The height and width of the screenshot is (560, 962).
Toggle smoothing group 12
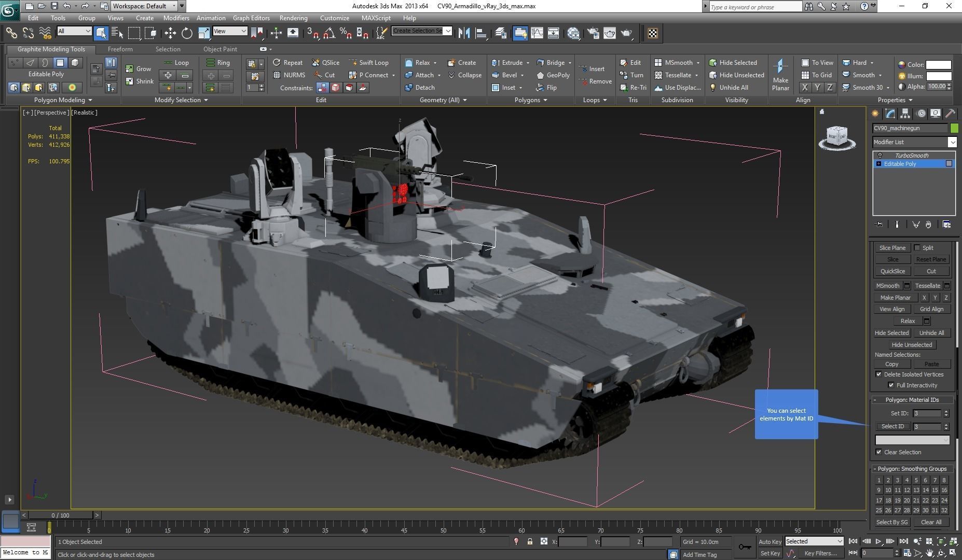[x=907, y=491]
